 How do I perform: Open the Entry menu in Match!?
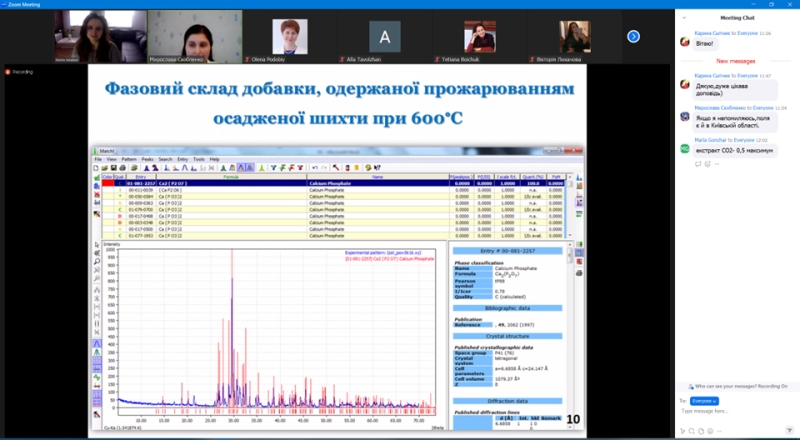click(183, 159)
